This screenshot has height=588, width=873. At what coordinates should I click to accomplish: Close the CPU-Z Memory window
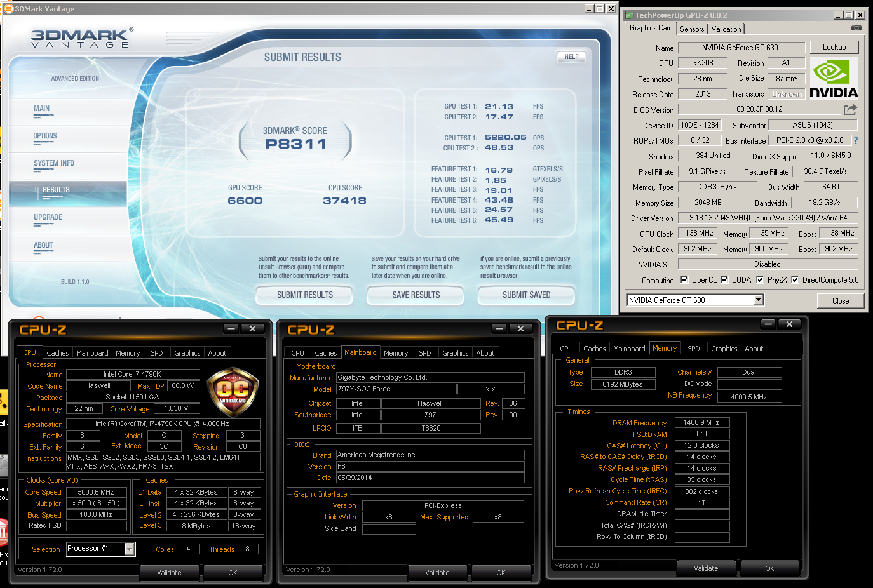[x=789, y=324]
